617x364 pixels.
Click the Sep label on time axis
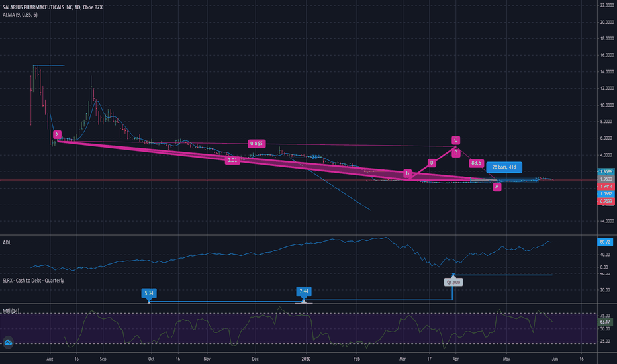pos(103,359)
